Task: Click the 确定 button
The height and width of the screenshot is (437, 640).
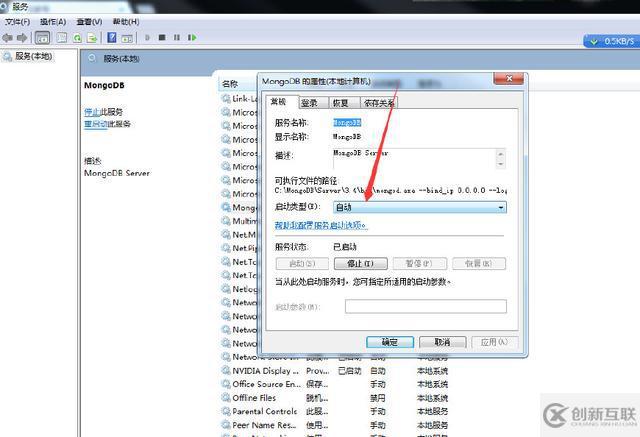Action: click(x=390, y=342)
